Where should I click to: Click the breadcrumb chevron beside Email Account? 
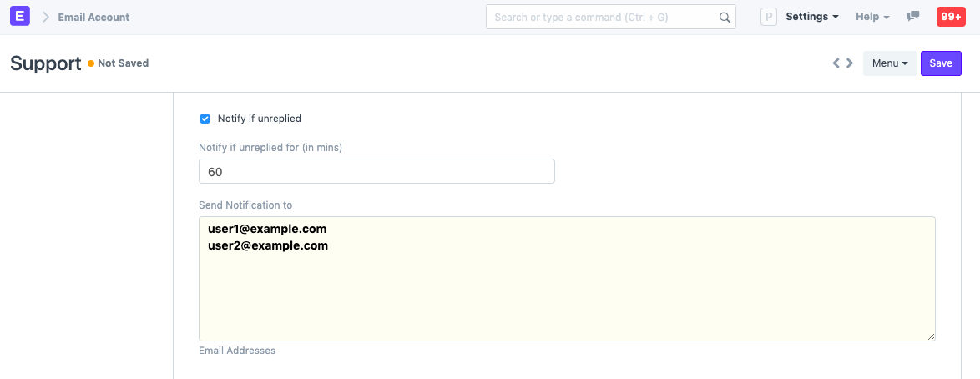46,17
